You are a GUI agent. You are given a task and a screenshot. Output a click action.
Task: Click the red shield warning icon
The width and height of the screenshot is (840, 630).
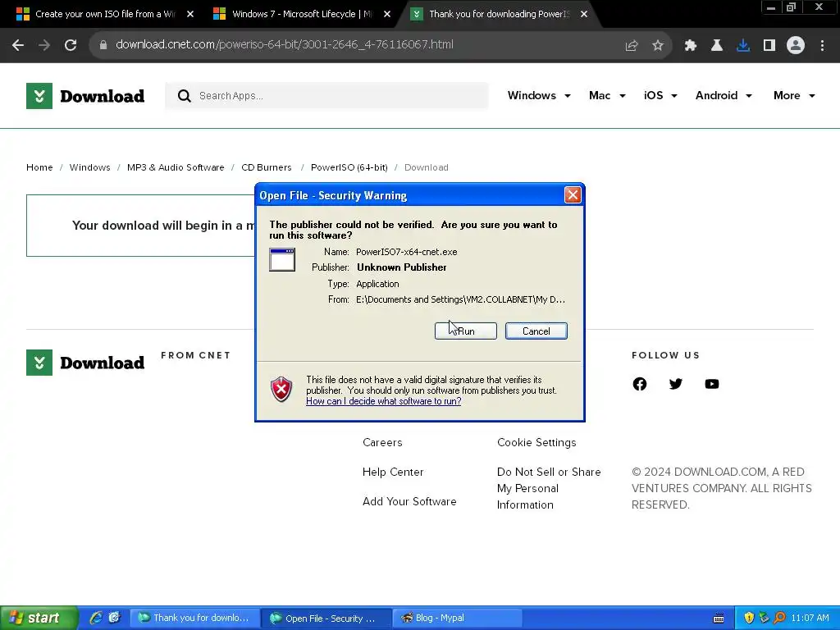point(281,389)
